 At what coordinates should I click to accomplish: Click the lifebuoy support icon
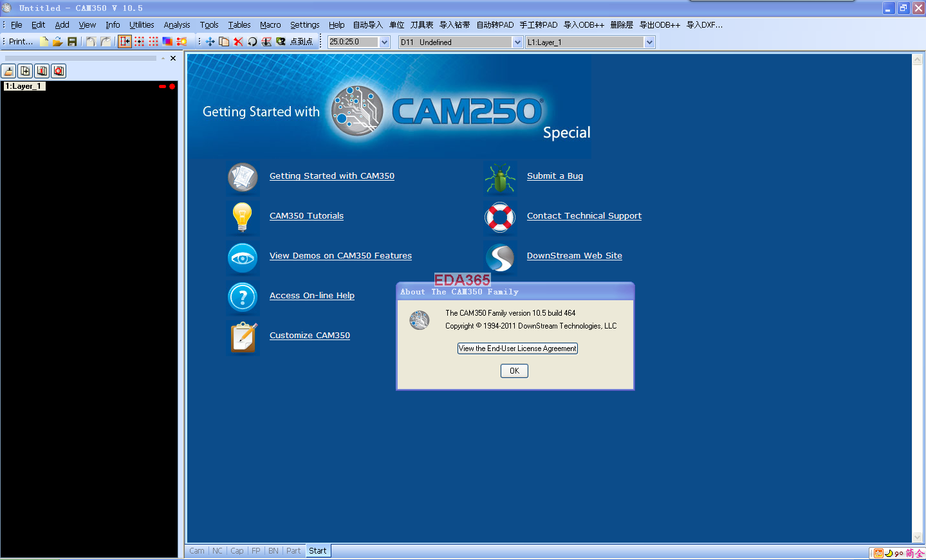pos(501,219)
